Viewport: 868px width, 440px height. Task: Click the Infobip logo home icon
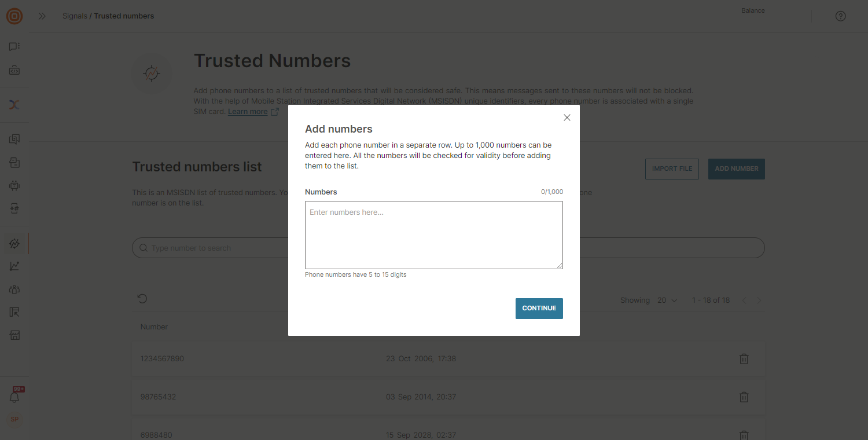point(14,16)
